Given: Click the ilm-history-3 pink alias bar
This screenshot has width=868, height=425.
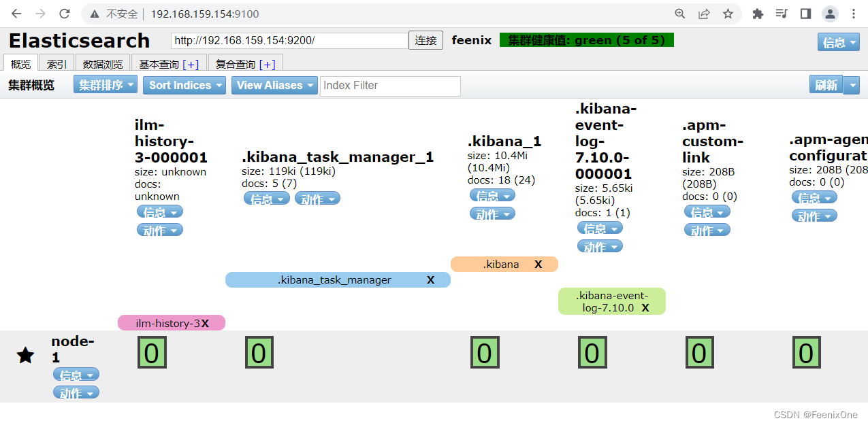Looking at the screenshot, I should tap(172, 323).
